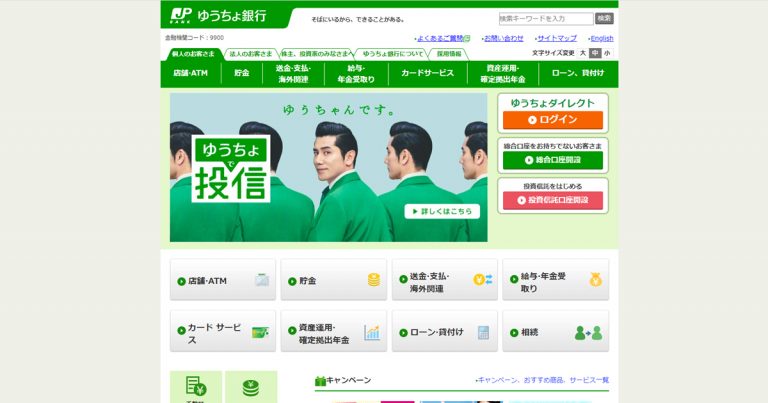Click the arrow icon on 投資信託口座開設 button
Screen dimensions: 768x403
click(x=522, y=200)
